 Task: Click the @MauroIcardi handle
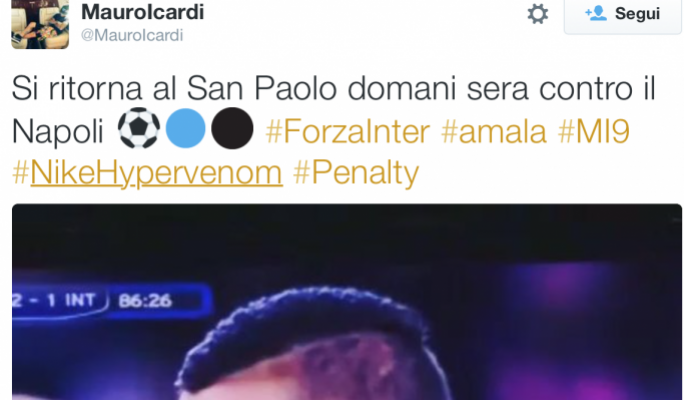pos(132,35)
